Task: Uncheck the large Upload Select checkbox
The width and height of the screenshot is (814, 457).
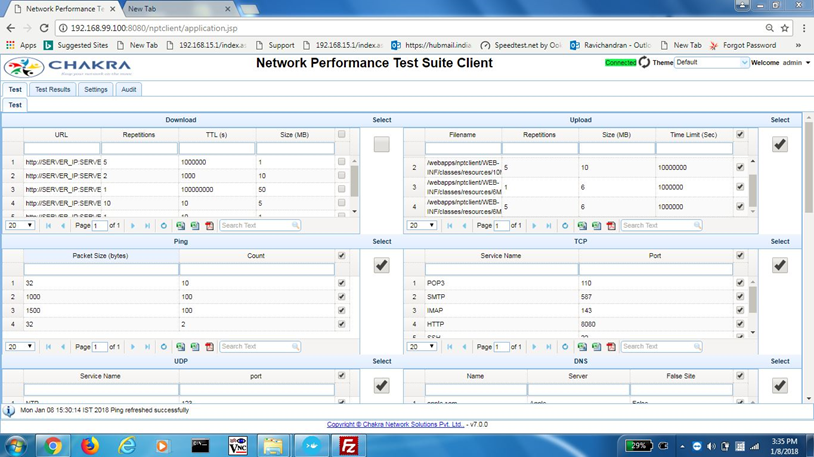Action: click(x=780, y=144)
